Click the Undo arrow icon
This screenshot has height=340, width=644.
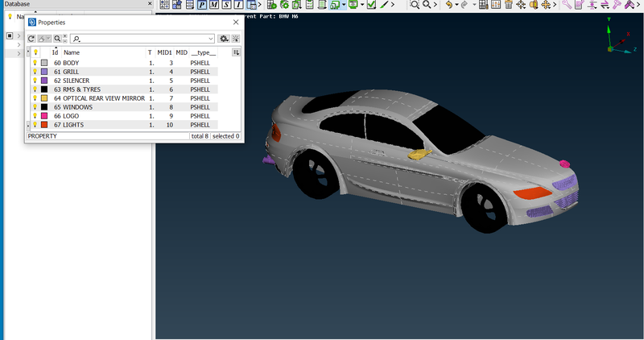click(449, 5)
